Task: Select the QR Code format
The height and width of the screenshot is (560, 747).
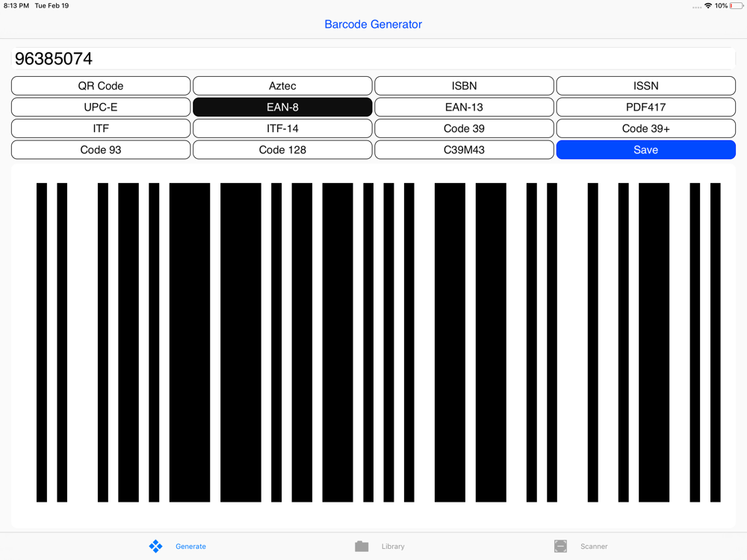Action: (x=101, y=86)
